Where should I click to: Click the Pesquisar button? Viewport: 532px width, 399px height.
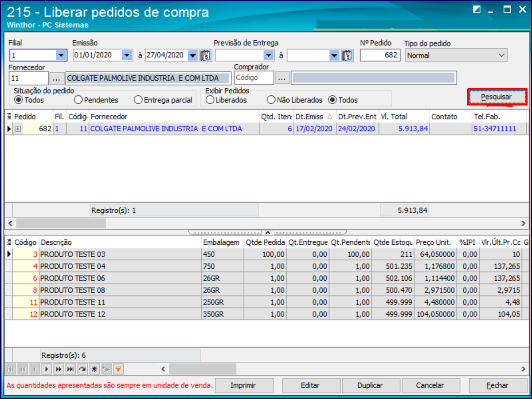tap(497, 97)
